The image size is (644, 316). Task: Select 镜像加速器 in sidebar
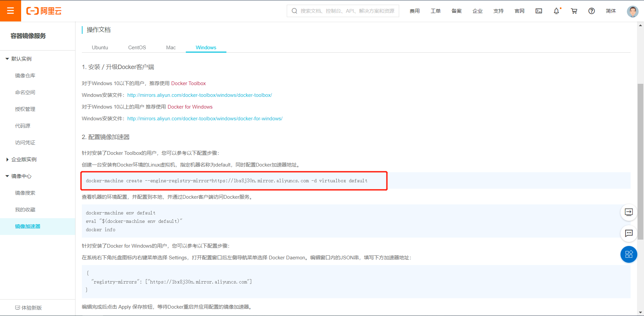[x=28, y=227]
